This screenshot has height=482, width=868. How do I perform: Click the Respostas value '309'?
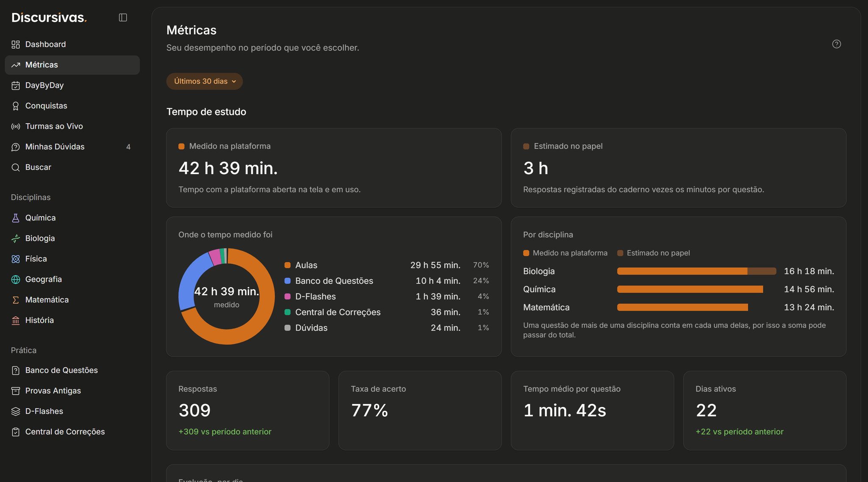[195, 410]
